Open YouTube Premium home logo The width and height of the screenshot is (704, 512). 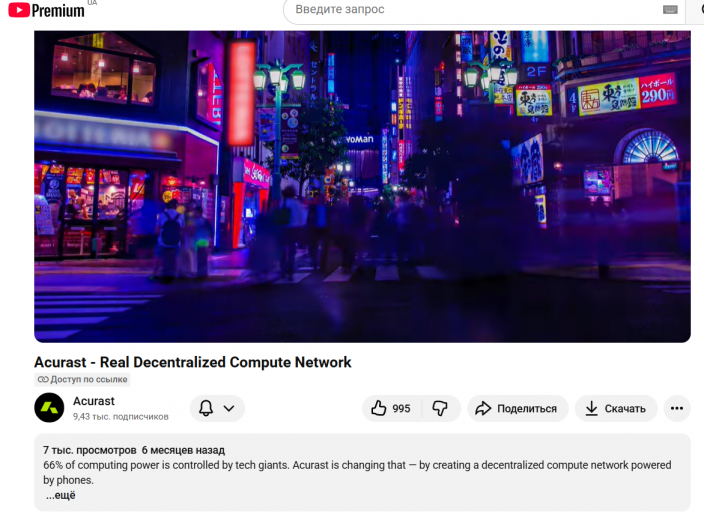click(x=46, y=10)
